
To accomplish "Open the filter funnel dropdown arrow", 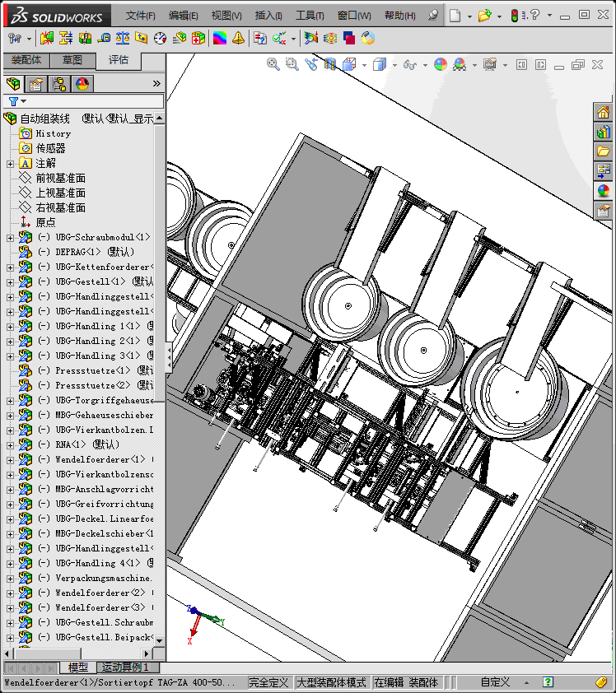I will pyautogui.click(x=23, y=102).
